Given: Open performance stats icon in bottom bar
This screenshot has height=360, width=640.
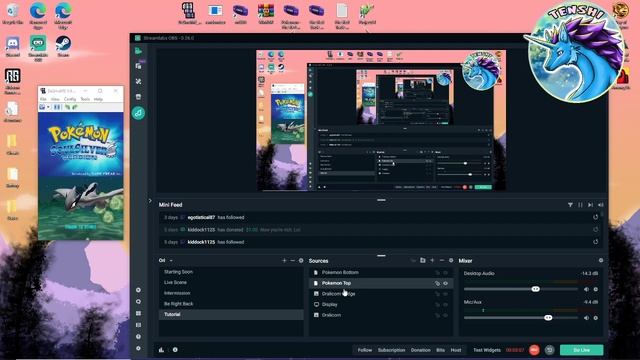Looking at the screenshot, I should (162, 350).
